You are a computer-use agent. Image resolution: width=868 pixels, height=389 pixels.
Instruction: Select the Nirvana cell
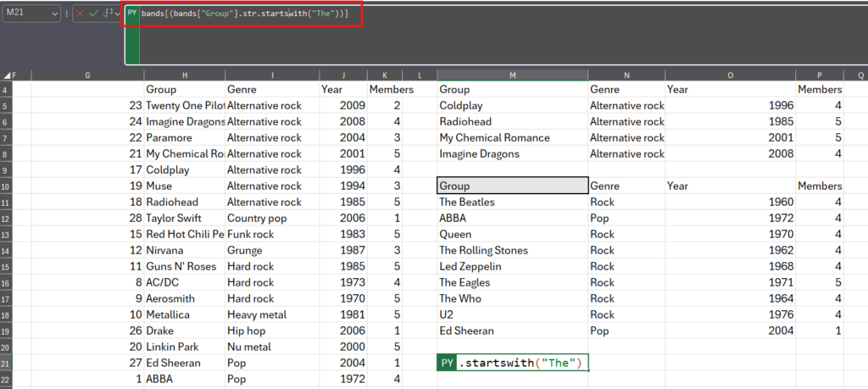(x=184, y=250)
